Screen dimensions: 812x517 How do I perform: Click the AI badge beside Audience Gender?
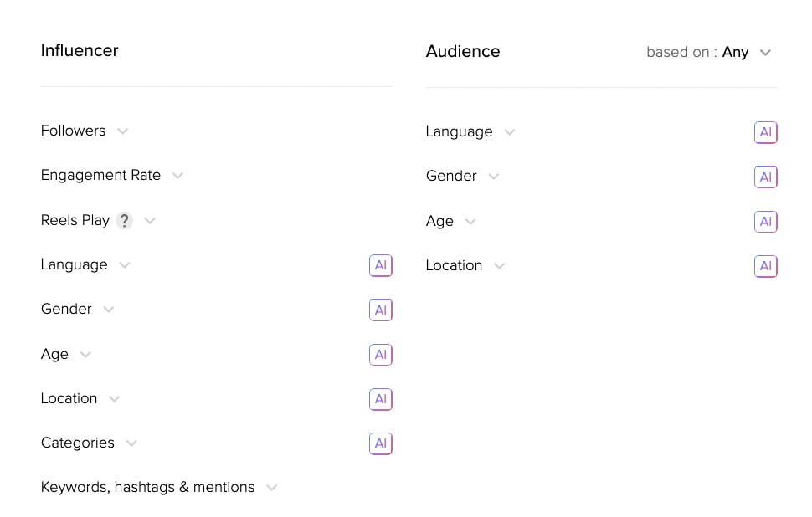765,177
